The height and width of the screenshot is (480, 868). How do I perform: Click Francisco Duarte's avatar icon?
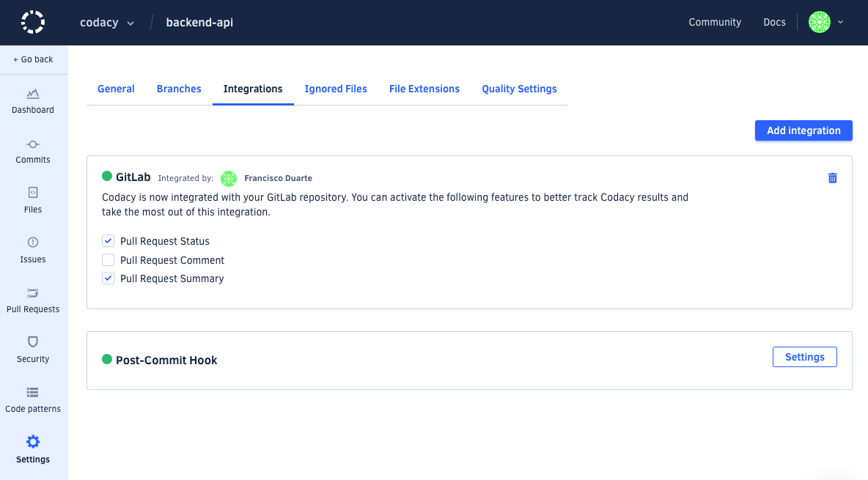(x=229, y=178)
